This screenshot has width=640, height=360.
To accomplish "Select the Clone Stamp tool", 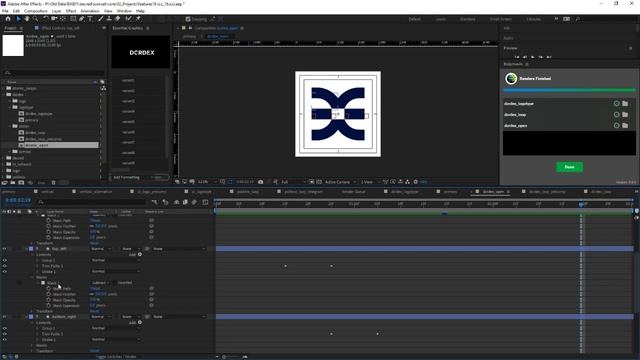I will coord(109,19).
